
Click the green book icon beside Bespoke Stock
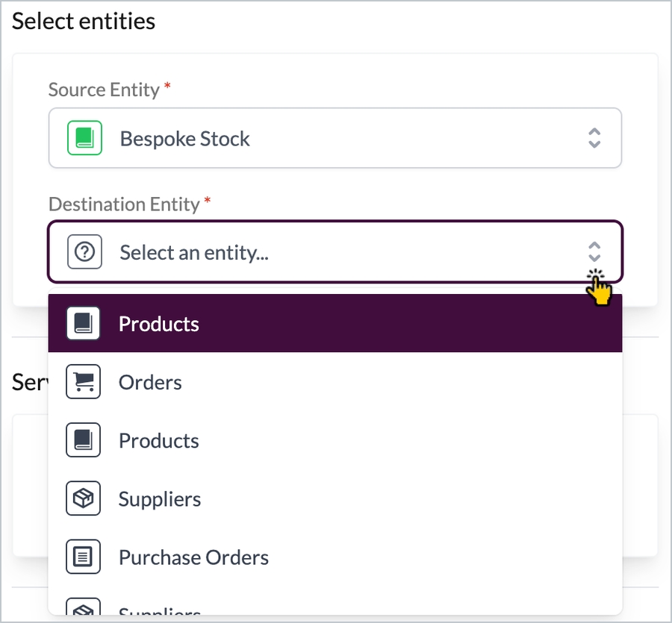point(84,139)
